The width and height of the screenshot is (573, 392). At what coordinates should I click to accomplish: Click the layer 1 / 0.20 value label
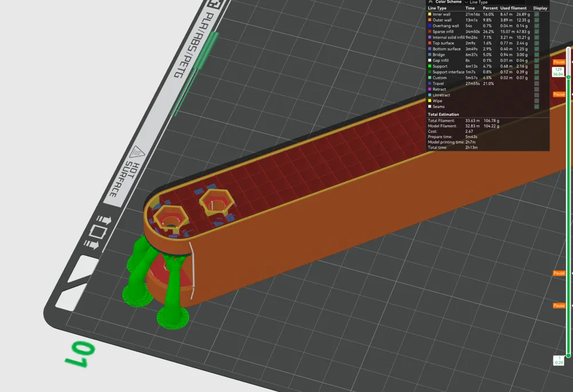[x=558, y=360]
